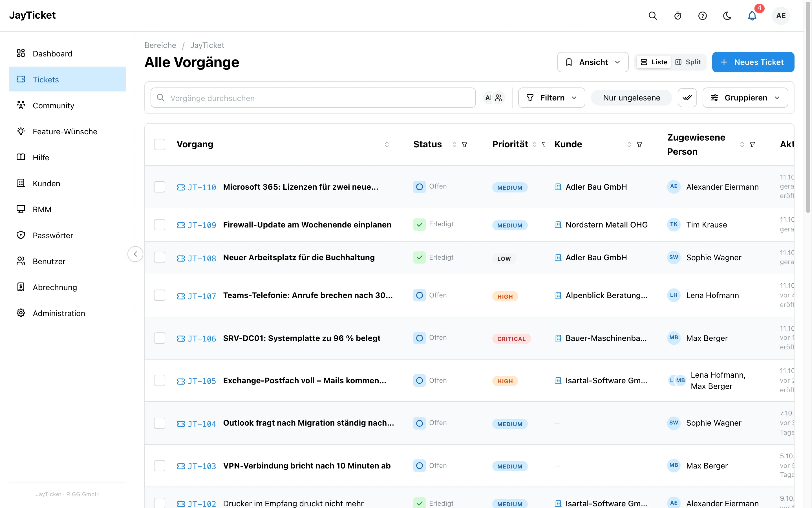Image resolution: width=812 pixels, height=508 pixels.
Task: Open the Gruppieren dropdown
Action: tap(745, 98)
